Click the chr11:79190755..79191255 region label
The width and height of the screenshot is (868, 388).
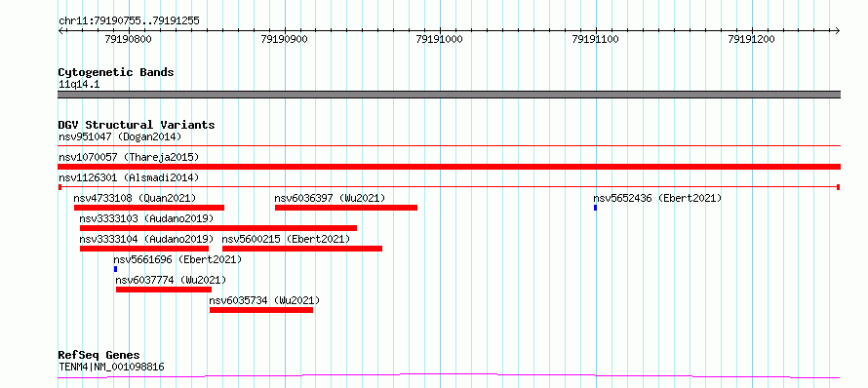click(x=129, y=21)
